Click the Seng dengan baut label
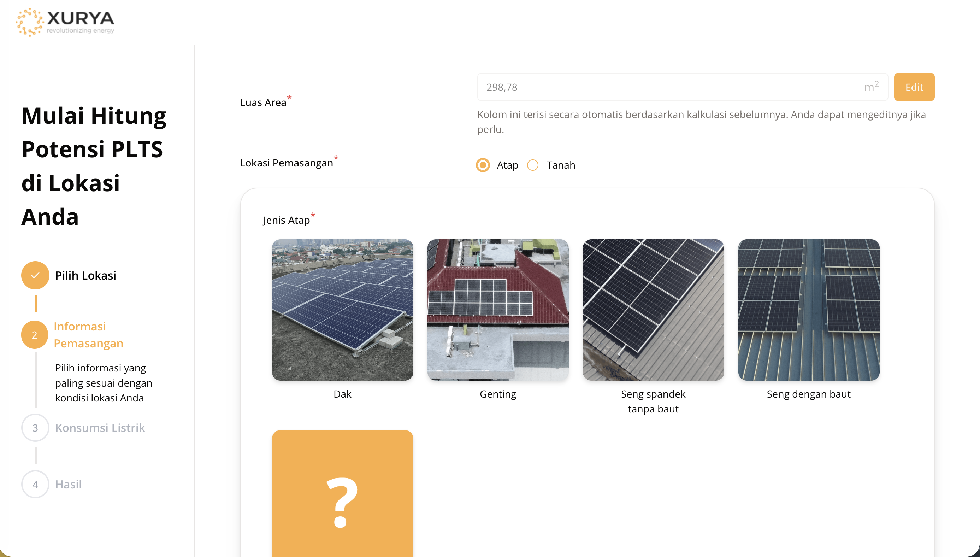Viewport: 980px width, 557px height. point(808,394)
